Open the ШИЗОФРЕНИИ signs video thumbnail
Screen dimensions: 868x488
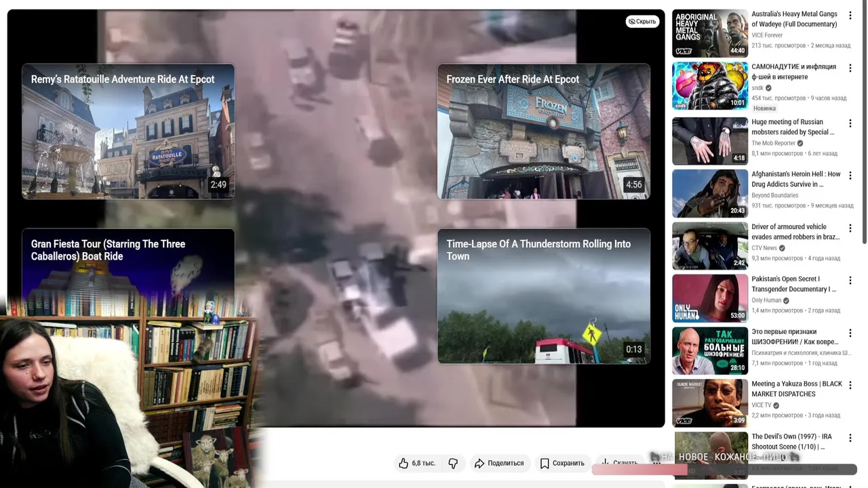pos(710,351)
